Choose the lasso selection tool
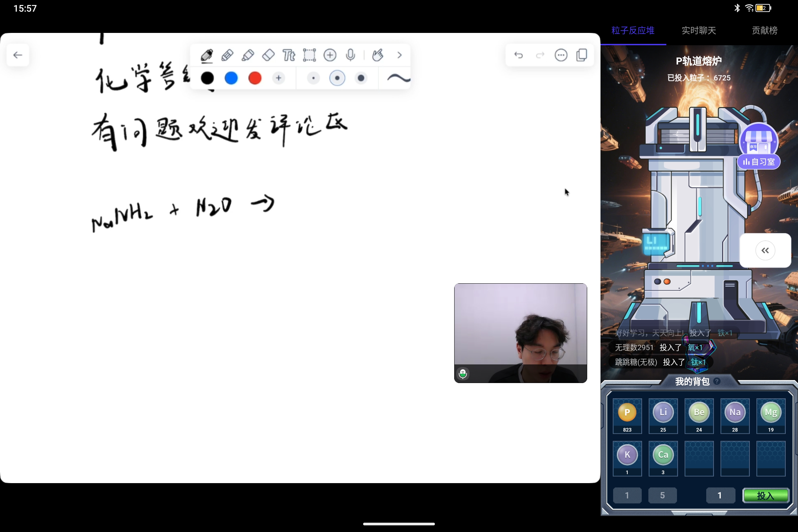Viewport: 798px width, 532px height. tap(309, 55)
